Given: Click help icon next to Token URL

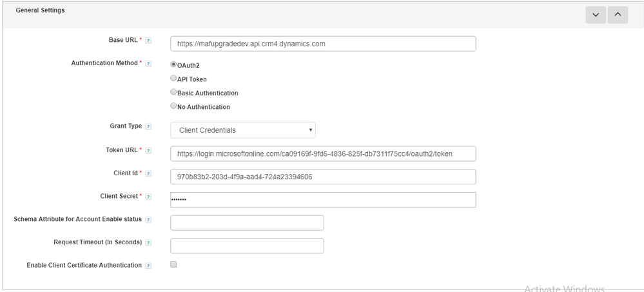Looking at the screenshot, I should pyautogui.click(x=148, y=150).
